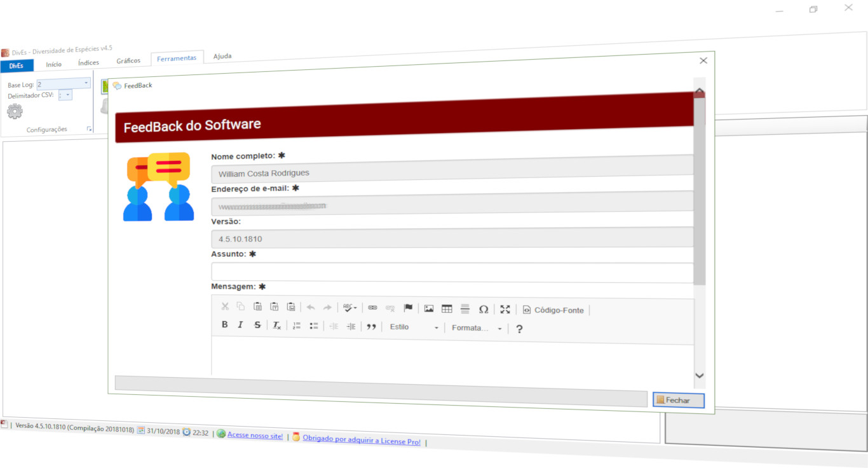This screenshot has width=868, height=468.
Task: Maximize the editor with the expand icon
Action: tap(505, 309)
